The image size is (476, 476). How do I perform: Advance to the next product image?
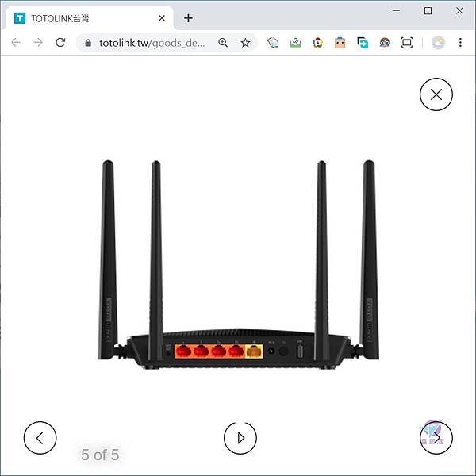[436, 438]
